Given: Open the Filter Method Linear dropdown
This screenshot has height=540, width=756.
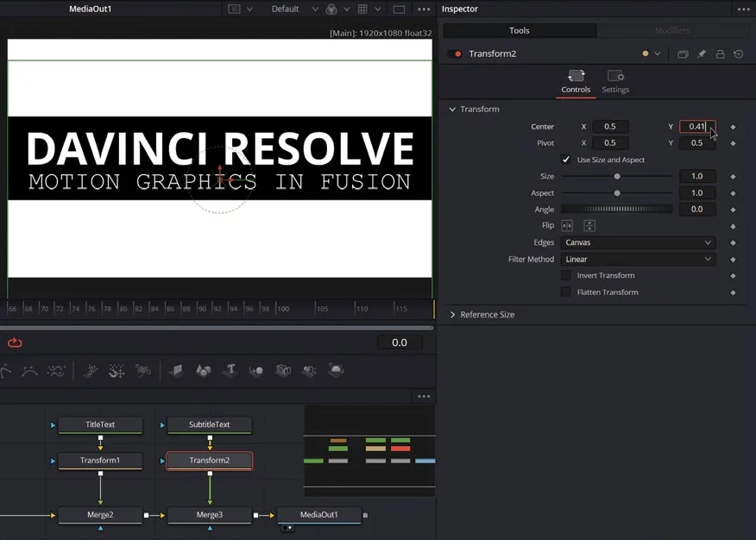Looking at the screenshot, I should pyautogui.click(x=638, y=259).
